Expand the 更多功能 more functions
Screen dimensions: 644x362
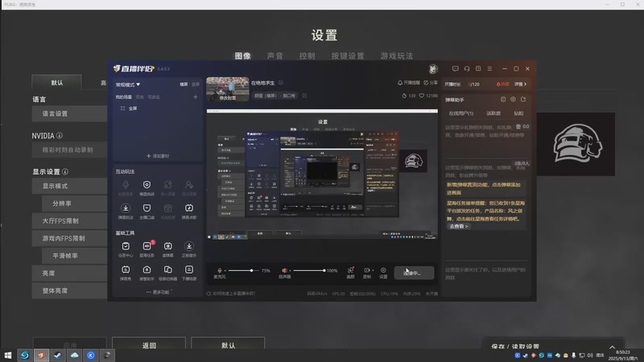tap(158, 292)
